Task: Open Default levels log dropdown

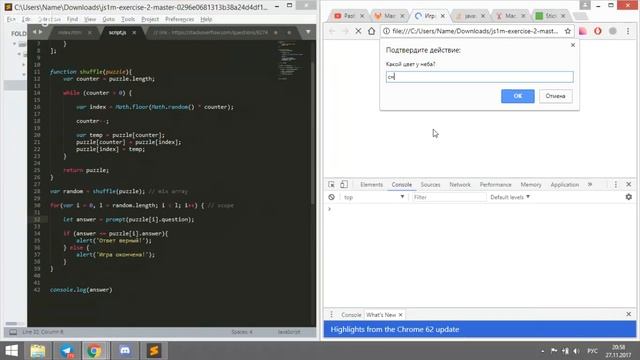Action: tap(510, 197)
